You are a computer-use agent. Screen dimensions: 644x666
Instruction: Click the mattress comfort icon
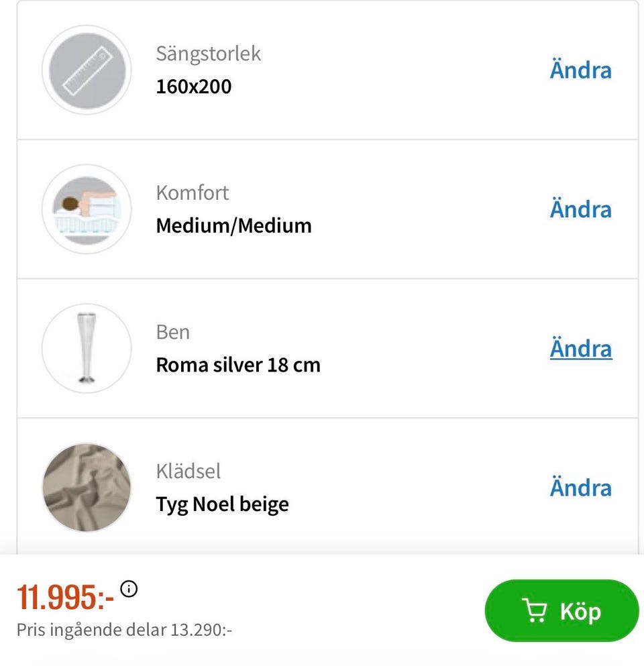tap(87, 209)
